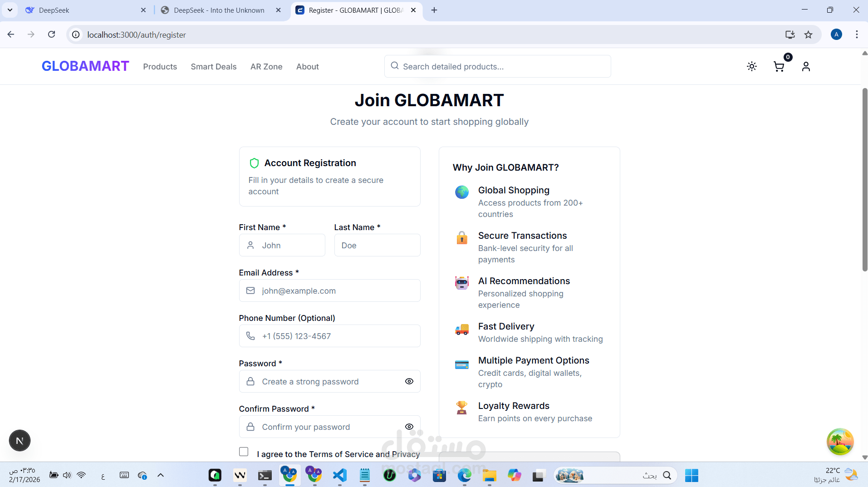868x487 pixels.
Task: Switch to DeepSeek - Into the Unknown tab
Action: (x=219, y=10)
